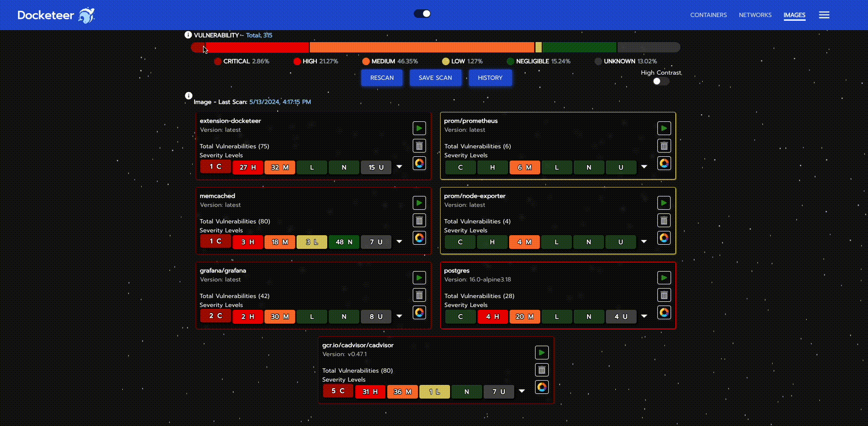The image size is (868, 426).
Task: Run the postgres image
Action: point(664,278)
